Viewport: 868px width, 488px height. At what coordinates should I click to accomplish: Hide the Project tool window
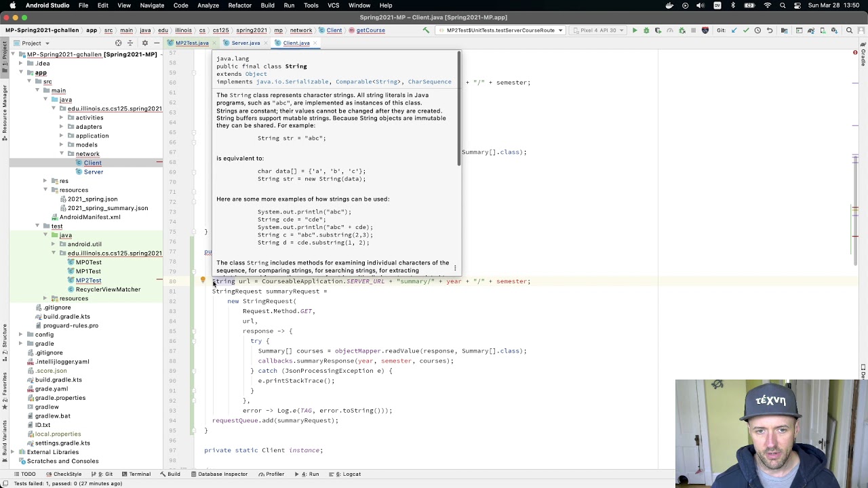(x=156, y=43)
